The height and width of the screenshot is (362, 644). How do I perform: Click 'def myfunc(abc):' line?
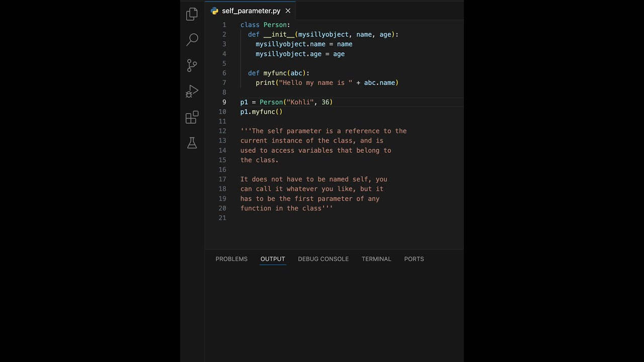point(279,73)
